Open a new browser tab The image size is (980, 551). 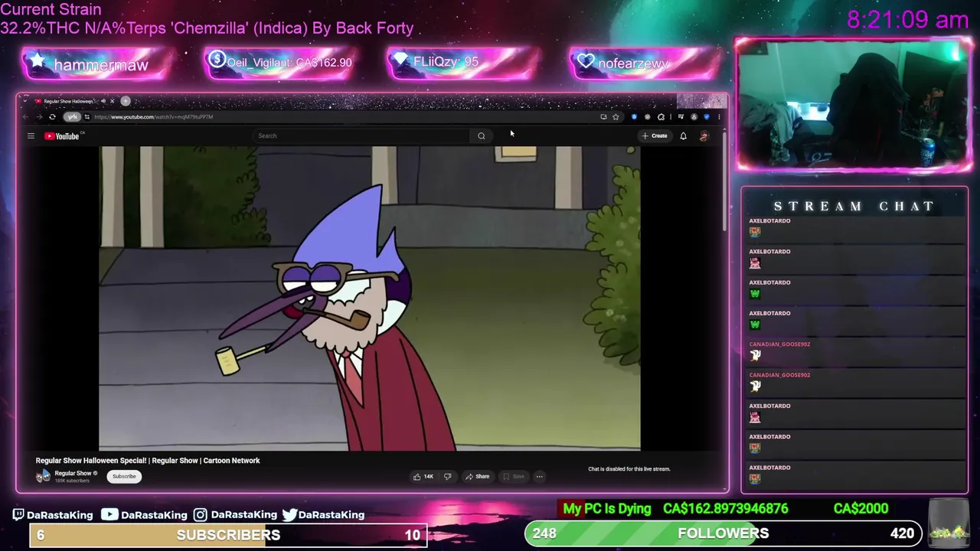point(126,101)
